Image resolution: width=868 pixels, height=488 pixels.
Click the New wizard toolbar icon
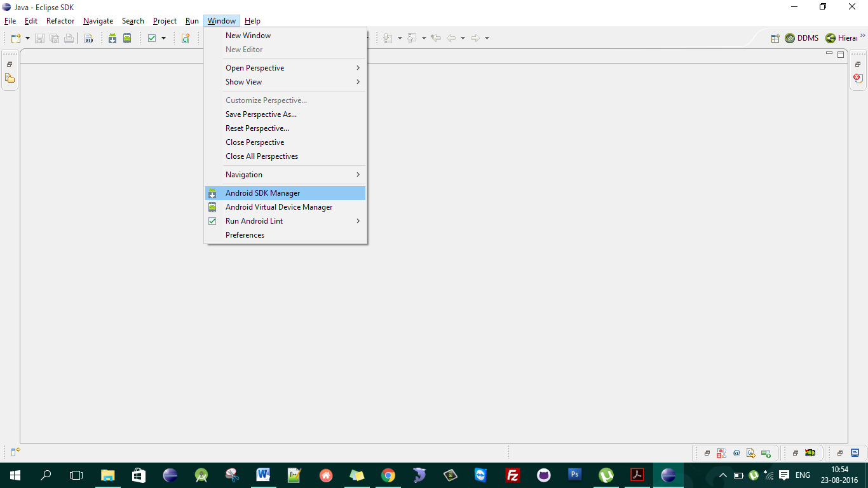tap(16, 38)
